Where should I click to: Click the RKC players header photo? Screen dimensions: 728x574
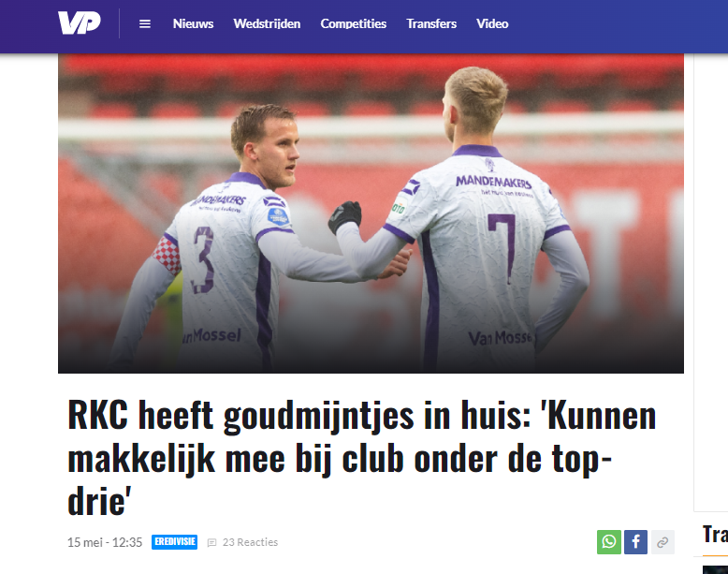pos(371,213)
